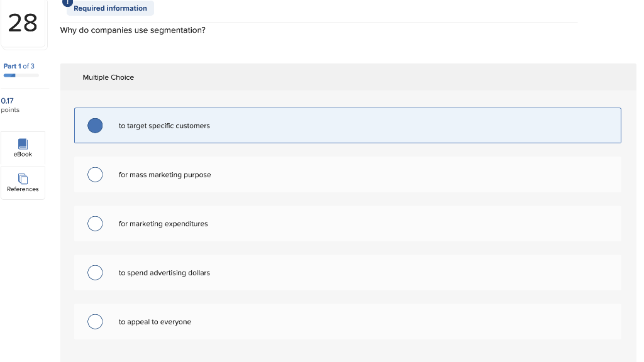The height and width of the screenshot is (362, 644).
Task: Click the Required information label pill
Action: click(x=110, y=8)
